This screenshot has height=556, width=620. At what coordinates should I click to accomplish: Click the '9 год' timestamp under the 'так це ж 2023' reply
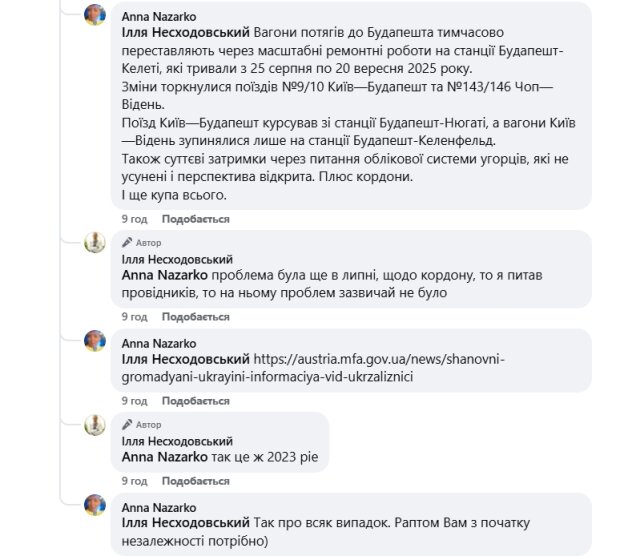(135, 485)
